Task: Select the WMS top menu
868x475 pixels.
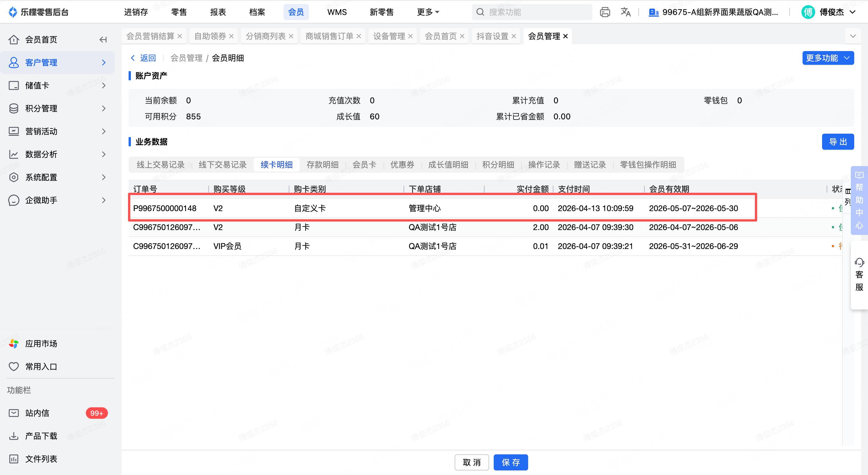Action: pos(337,12)
